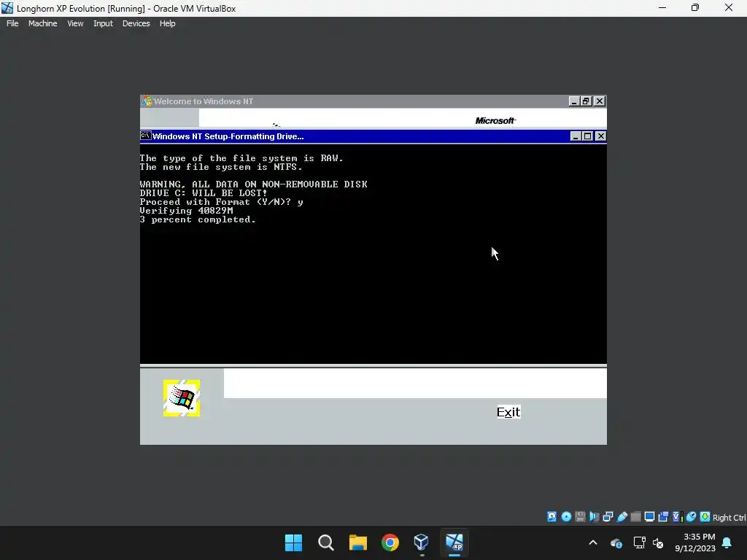The image size is (747, 560).
Task: Click the mouse integration status icon
Action: 691,517
